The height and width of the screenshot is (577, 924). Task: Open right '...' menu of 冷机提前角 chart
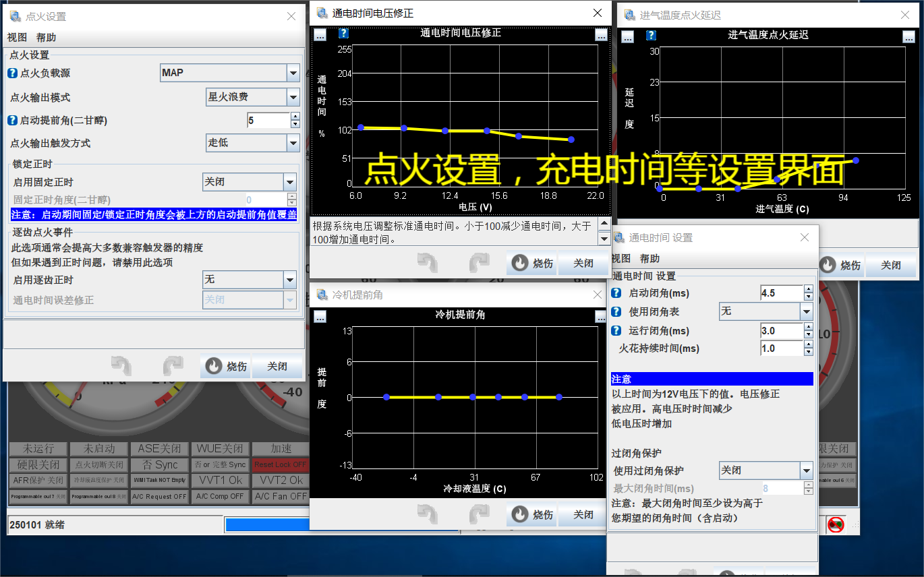point(601,316)
